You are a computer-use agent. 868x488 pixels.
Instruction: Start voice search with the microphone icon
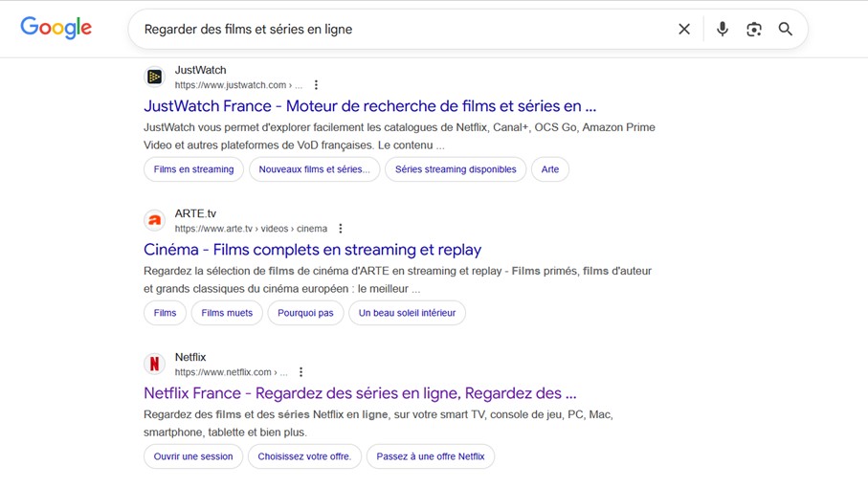pyautogui.click(x=723, y=30)
